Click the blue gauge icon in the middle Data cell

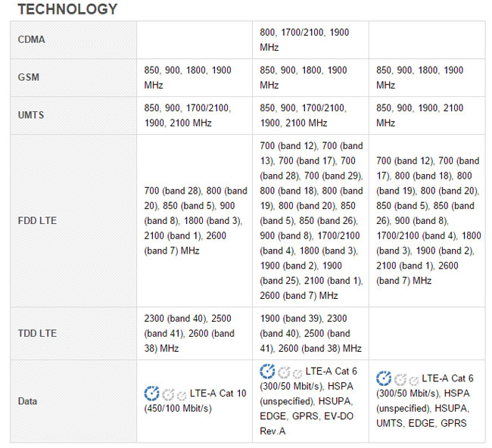(267, 371)
